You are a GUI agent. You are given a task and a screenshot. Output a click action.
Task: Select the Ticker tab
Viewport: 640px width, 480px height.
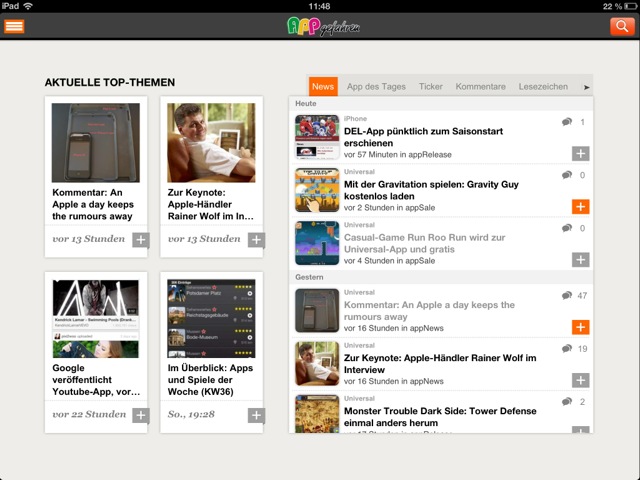click(x=430, y=87)
